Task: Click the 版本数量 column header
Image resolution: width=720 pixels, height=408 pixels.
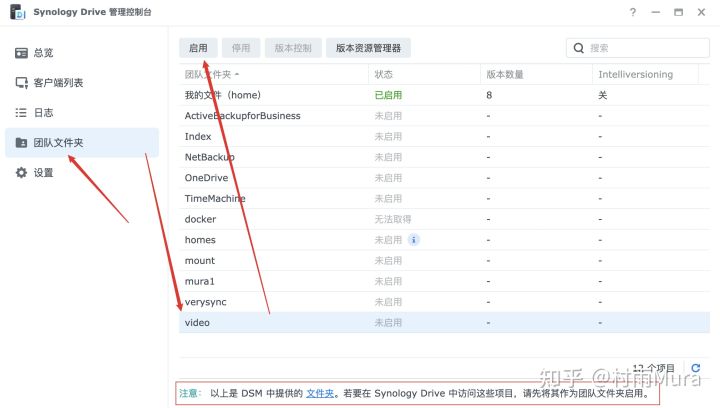Action: tap(536, 74)
